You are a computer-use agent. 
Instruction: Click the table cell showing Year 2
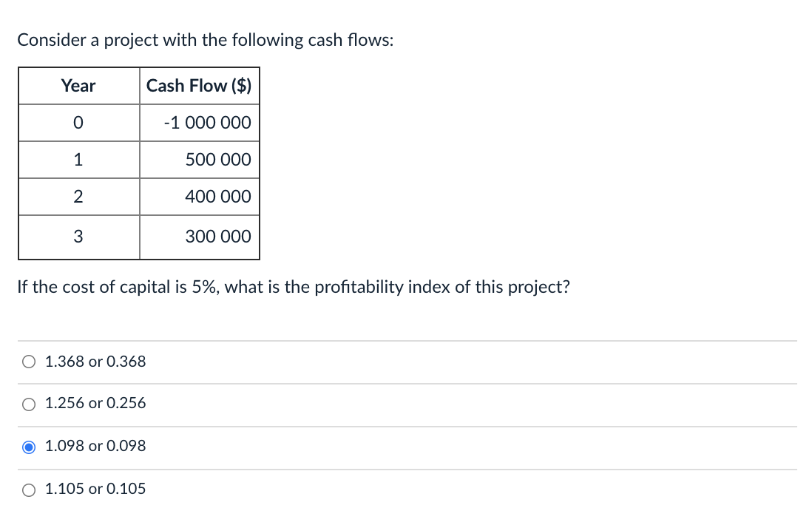pos(78,196)
